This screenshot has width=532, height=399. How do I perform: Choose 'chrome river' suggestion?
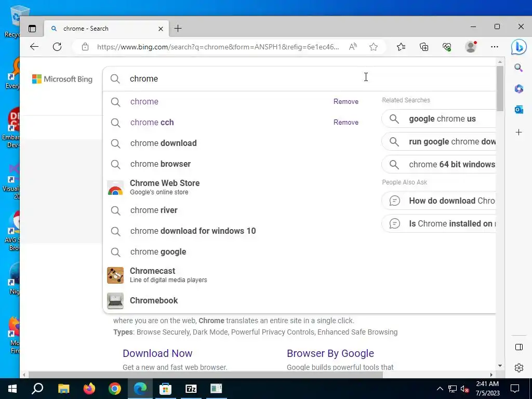coord(154,210)
